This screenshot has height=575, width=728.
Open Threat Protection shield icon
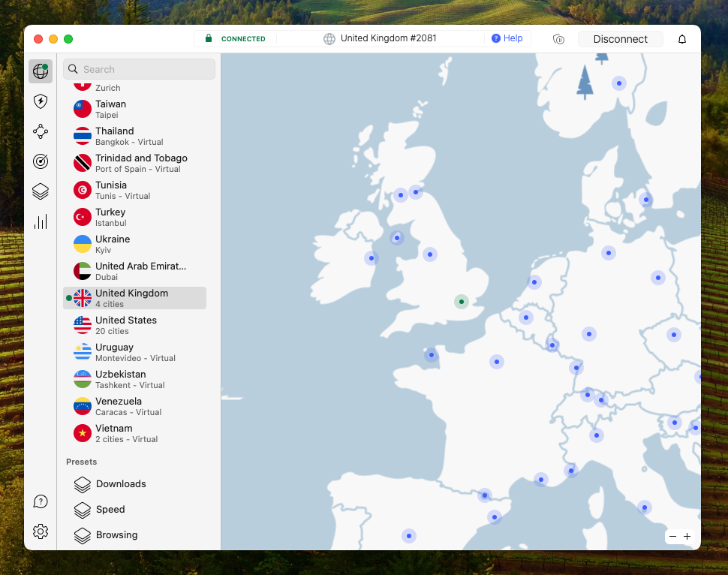41,101
